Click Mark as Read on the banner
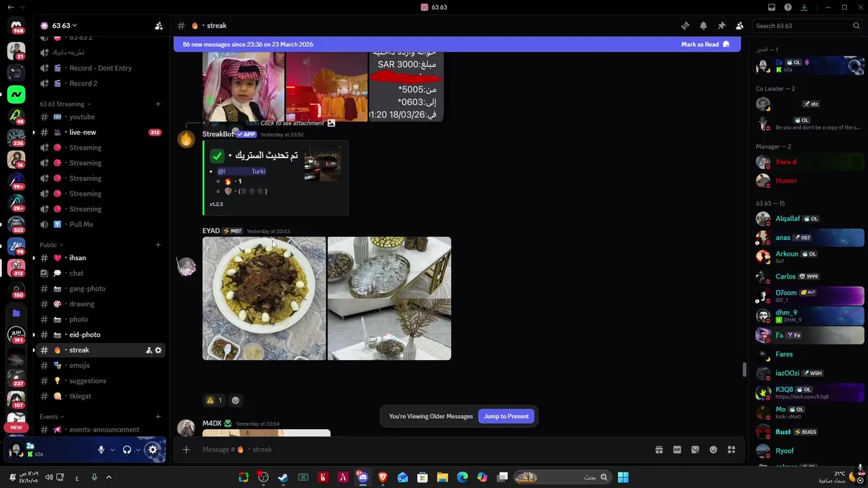 tap(705, 44)
